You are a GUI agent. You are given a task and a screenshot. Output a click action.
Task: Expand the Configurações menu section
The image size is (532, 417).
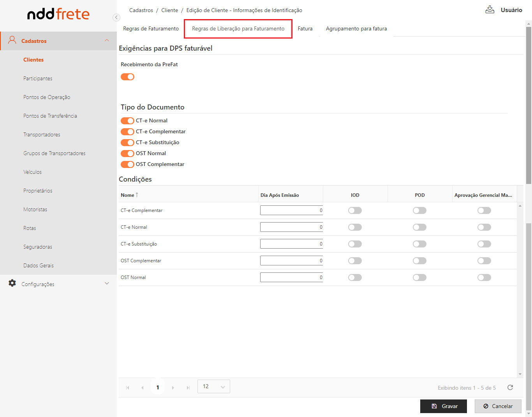pos(107,284)
